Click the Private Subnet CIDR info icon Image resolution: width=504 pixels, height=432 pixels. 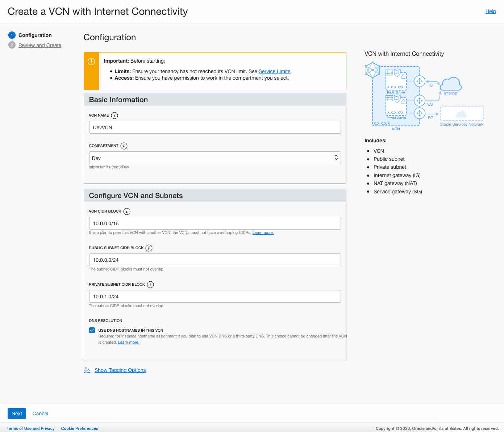pos(150,285)
